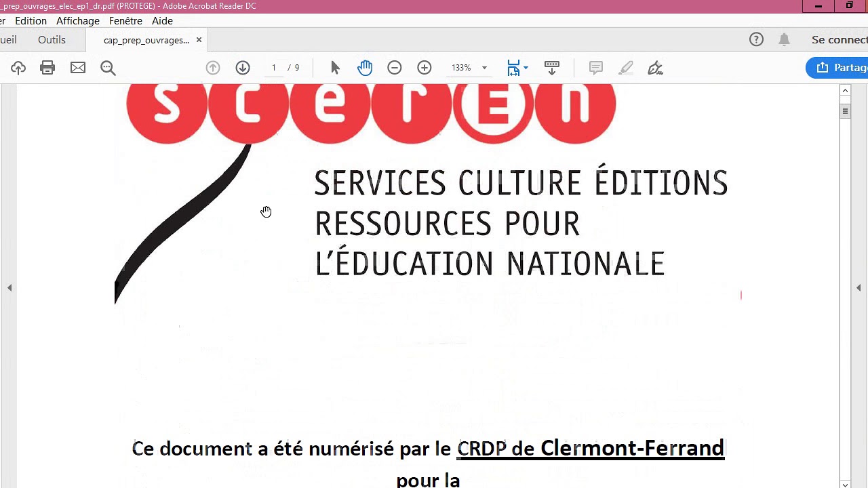Show notifications bell
868x488 pixels.
[x=784, y=39]
